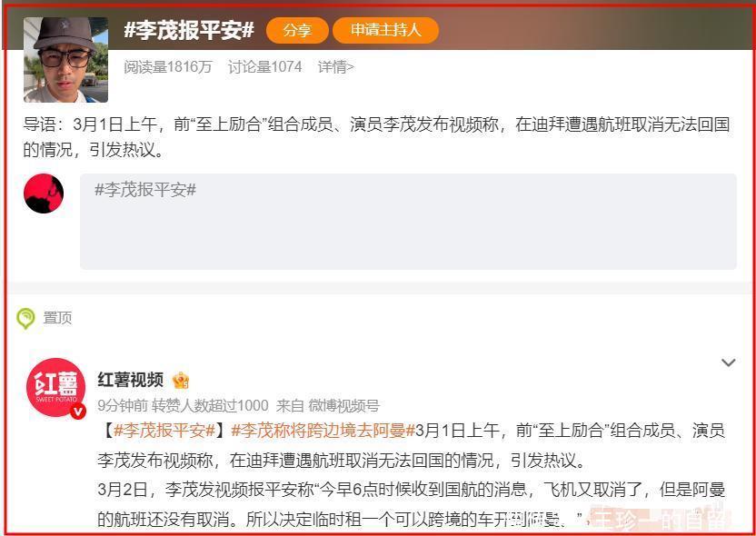Click the #李茂报平安# topic title heading
The height and width of the screenshot is (536, 756).
tap(189, 30)
